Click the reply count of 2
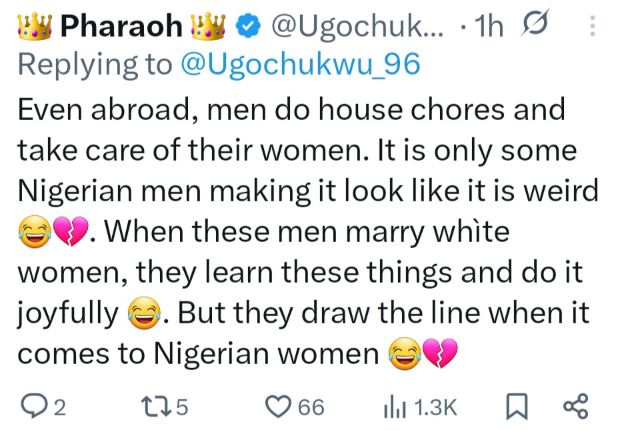This screenshot has width=618, height=430. tap(58, 408)
